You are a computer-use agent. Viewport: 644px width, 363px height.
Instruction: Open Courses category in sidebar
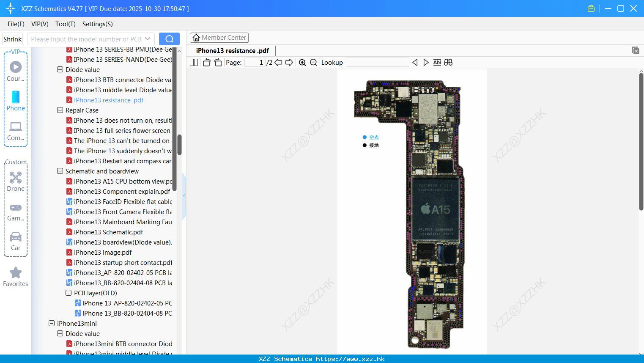point(16,71)
